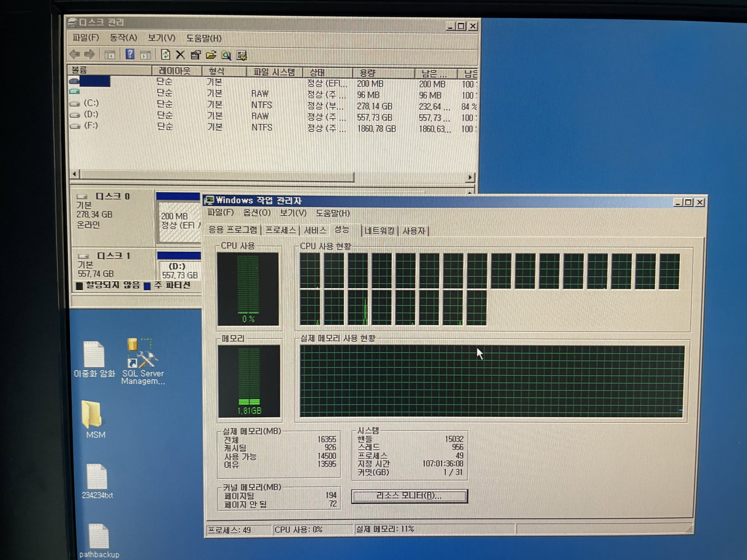Open the 옵션(O) menu in Task Manager
This screenshot has width=747, height=560.
(256, 213)
